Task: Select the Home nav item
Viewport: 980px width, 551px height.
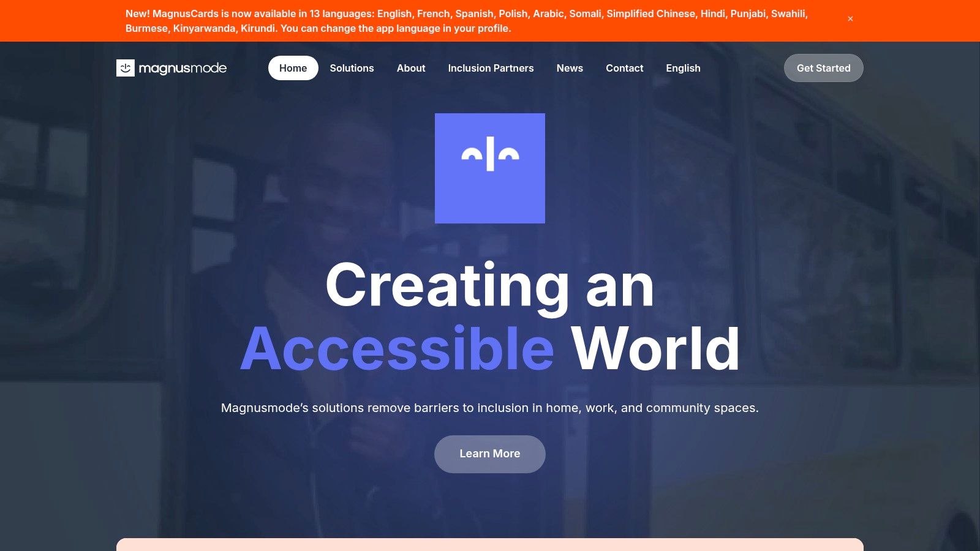Action: click(x=293, y=68)
